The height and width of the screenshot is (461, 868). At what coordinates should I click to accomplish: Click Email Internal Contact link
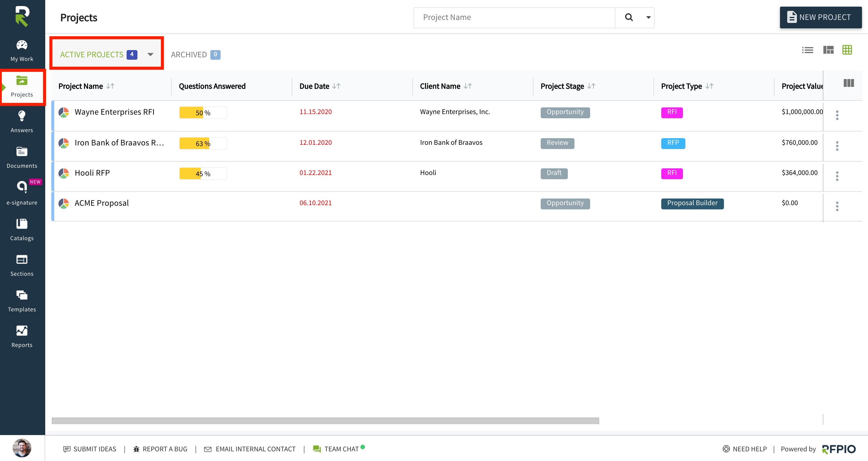click(250, 449)
